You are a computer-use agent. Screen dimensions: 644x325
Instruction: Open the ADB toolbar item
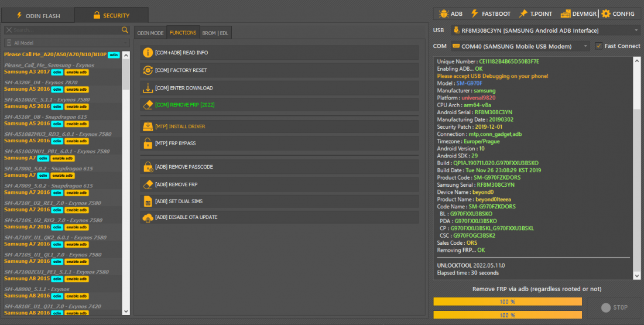[x=451, y=13]
